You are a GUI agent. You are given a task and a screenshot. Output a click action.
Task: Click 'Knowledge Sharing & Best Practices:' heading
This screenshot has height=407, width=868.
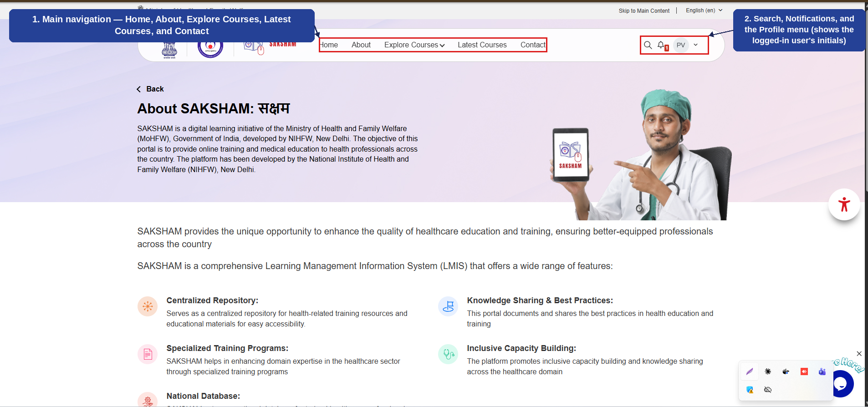point(540,300)
